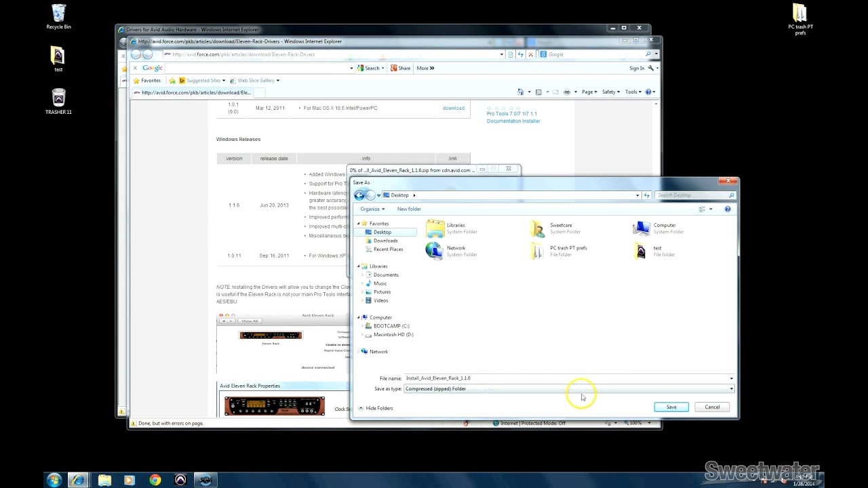Click Sign In on Google toolbar
This screenshot has height=488, width=868.
(637, 68)
